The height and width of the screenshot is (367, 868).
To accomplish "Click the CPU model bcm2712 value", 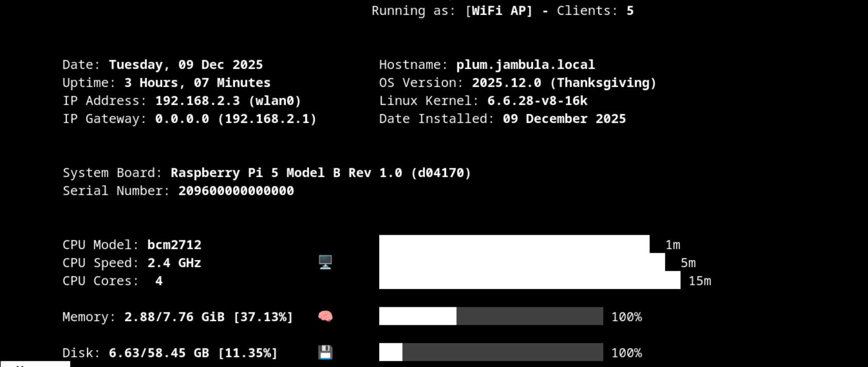I will 174,245.
